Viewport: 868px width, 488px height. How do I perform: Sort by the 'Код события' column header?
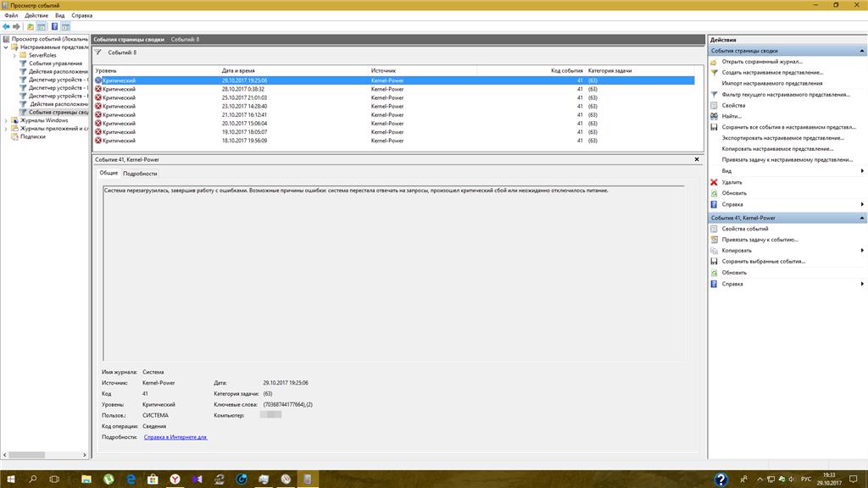pyautogui.click(x=531, y=71)
